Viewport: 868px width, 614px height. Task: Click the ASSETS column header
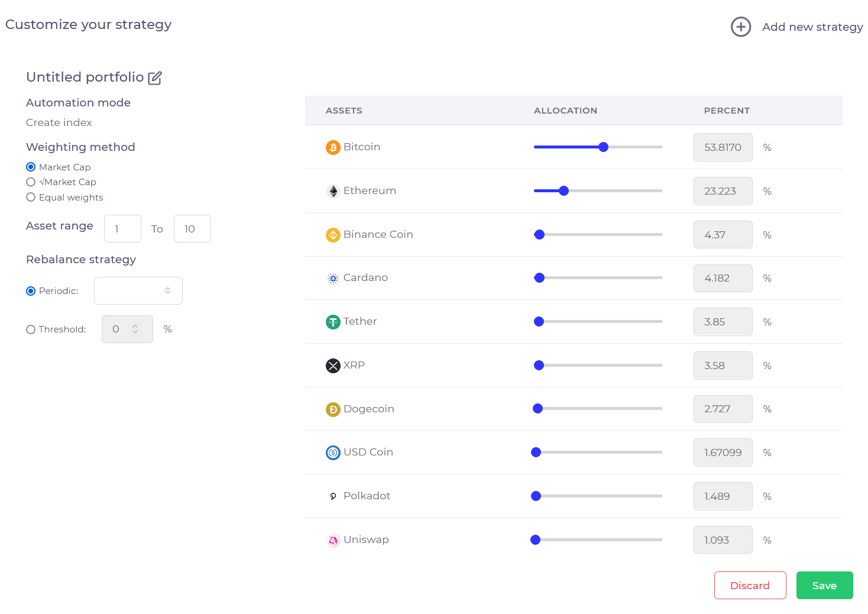344,111
